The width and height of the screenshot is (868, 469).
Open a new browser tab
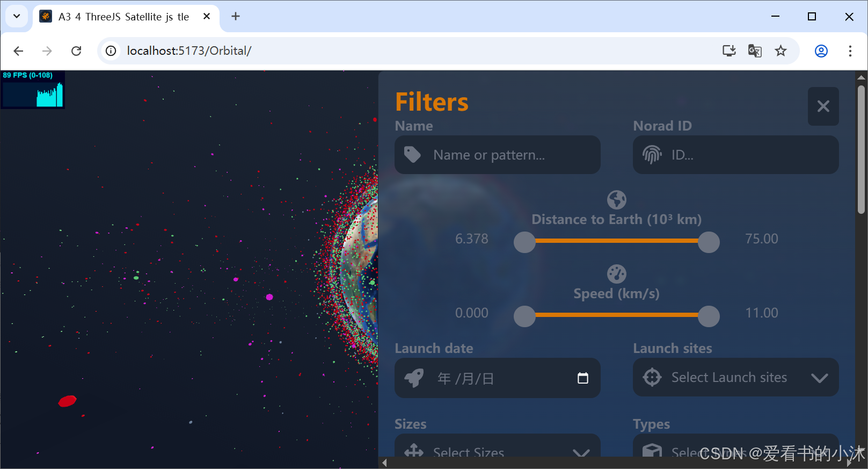(x=236, y=17)
